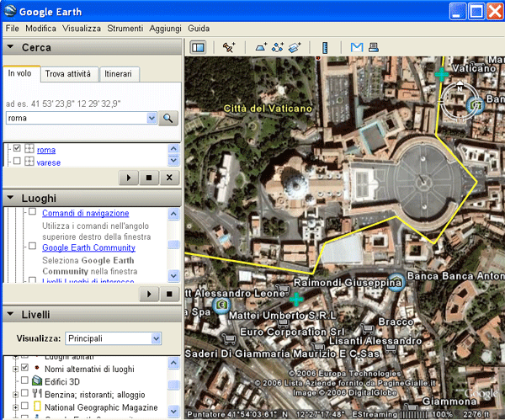Add a path from the toolbar
This screenshot has height=420, width=505.
pyautogui.click(x=278, y=47)
